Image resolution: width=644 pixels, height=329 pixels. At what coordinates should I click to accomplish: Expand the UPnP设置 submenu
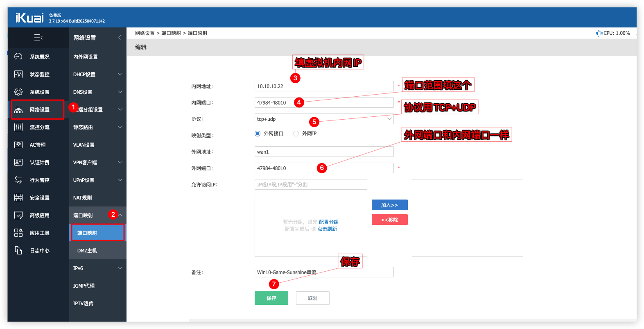coord(120,180)
